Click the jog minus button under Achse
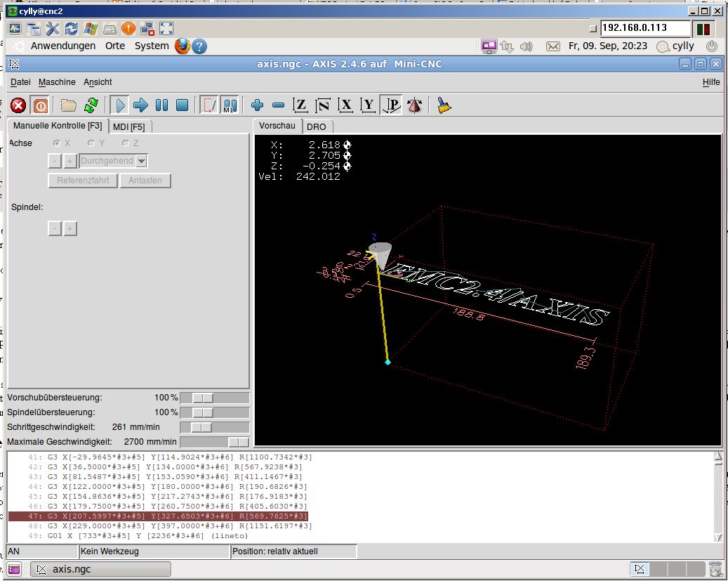The width and height of the screenshot is (728, 581). pyautogui.click(x=55, y=161)
